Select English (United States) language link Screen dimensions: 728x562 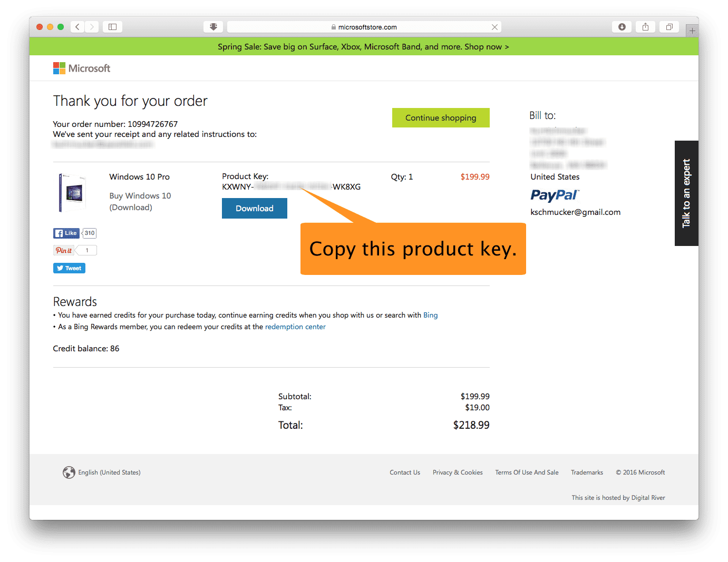[110, 472]
